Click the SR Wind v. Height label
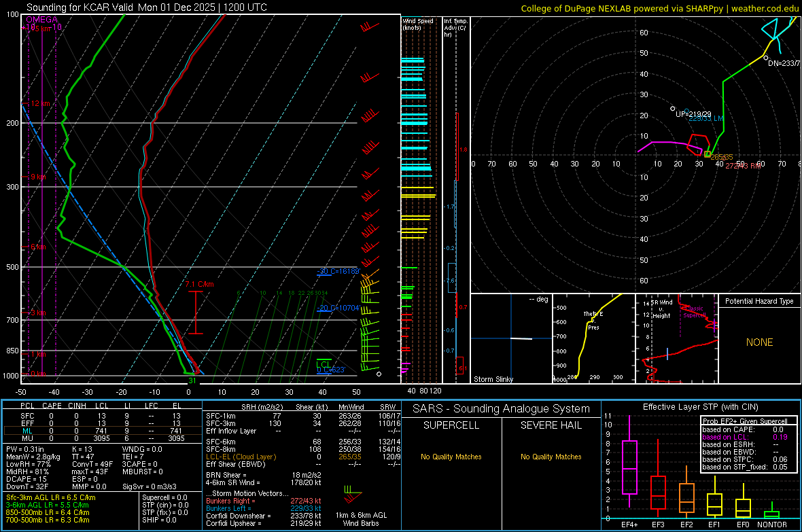Viewport: 802px width, 532px height. (662, 309)
